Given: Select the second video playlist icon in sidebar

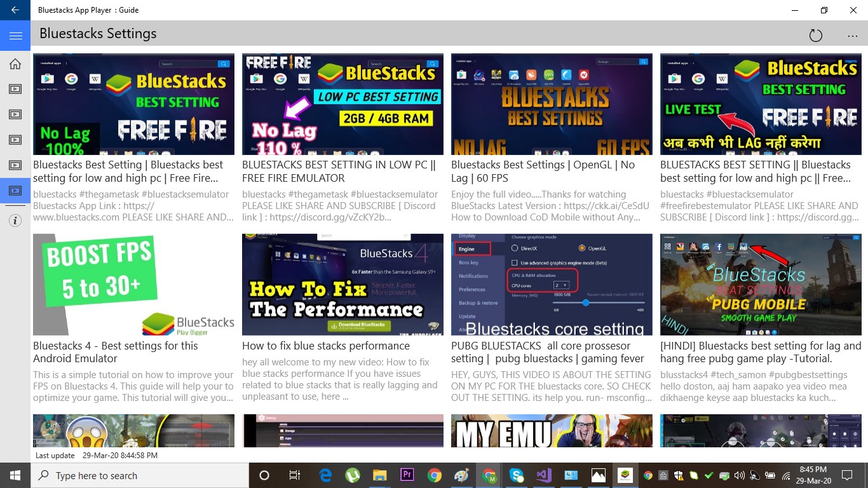Looking at the screenshot, I should [15, 114].
